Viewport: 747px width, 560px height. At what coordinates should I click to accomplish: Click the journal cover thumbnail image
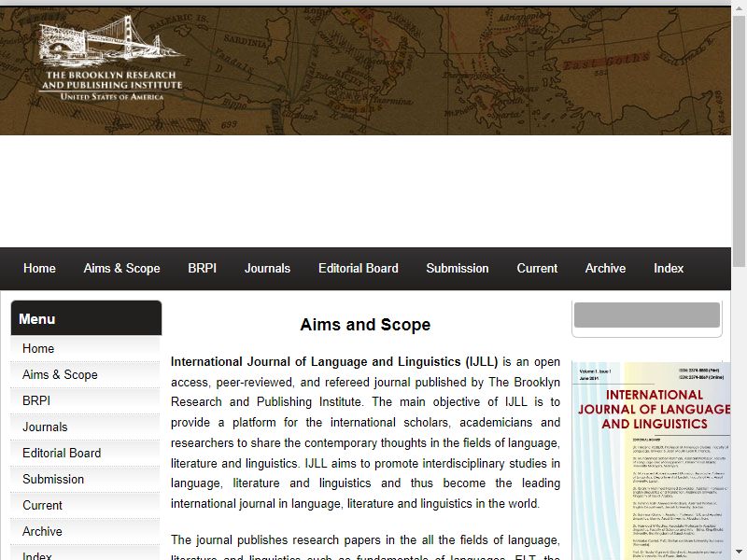coord(651,461)
